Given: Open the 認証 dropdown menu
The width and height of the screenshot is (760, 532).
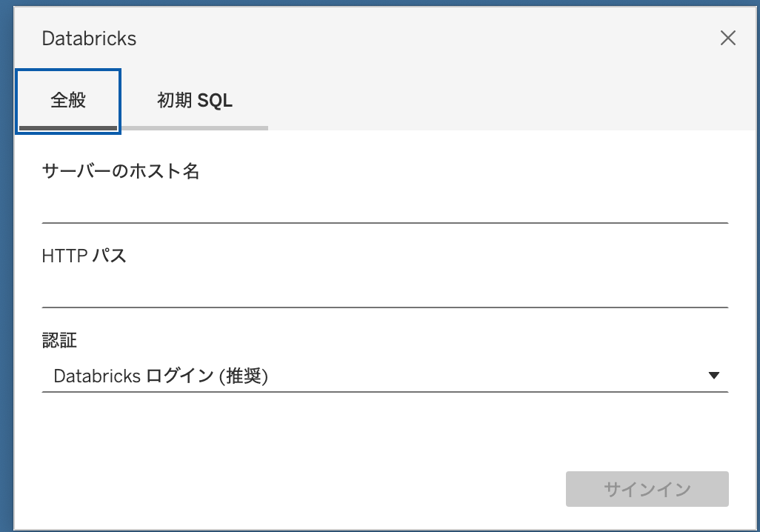Looking at the screenshot, I should (385, 376).
